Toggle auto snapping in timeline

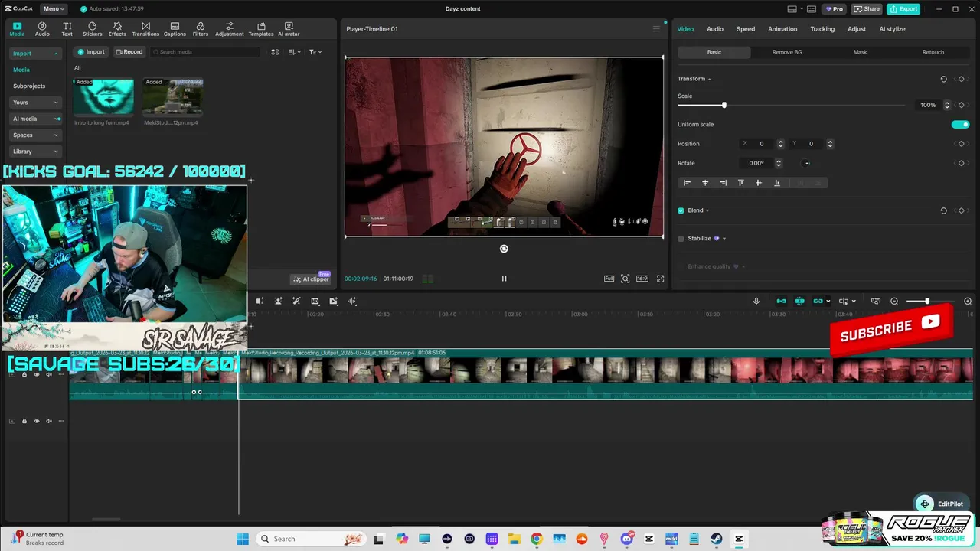click(799, 302)
